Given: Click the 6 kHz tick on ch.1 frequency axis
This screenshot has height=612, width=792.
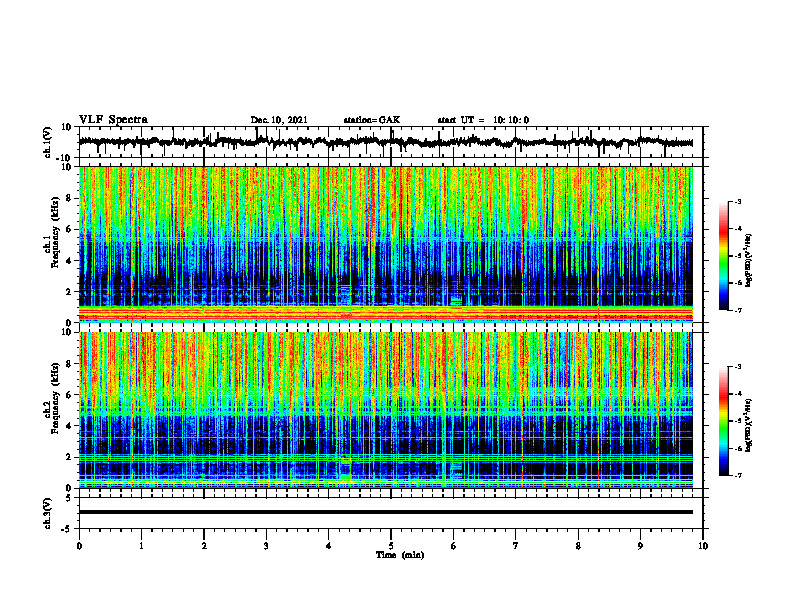Looking at the screenshot, I should (x=70, y=230).
